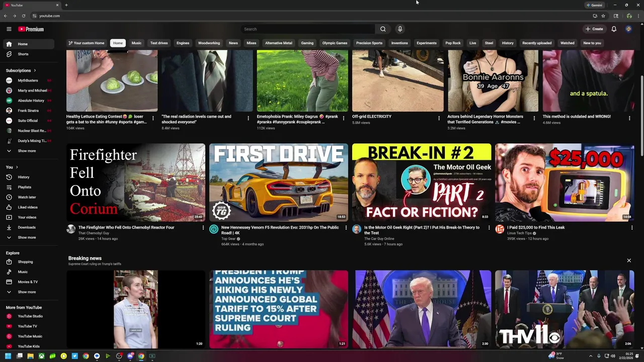Open the Subscriptions section chevron

35,70
